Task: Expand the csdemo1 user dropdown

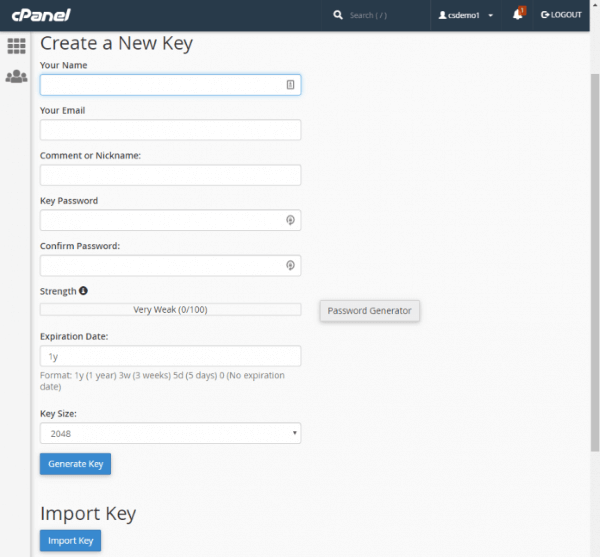Action: (x=466, y=15)
